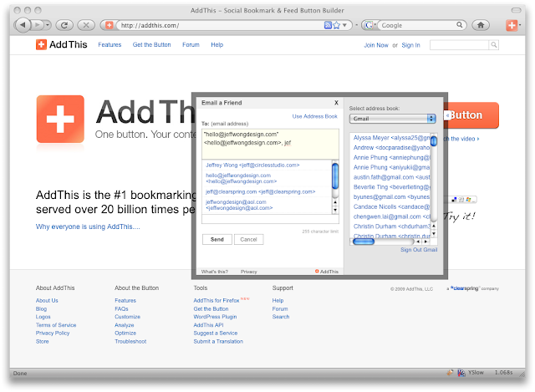Viewport: 535px width, 392px height.
Task: Click the address book horizontal scrollbar thumb
Action: [x=364, y=242]
